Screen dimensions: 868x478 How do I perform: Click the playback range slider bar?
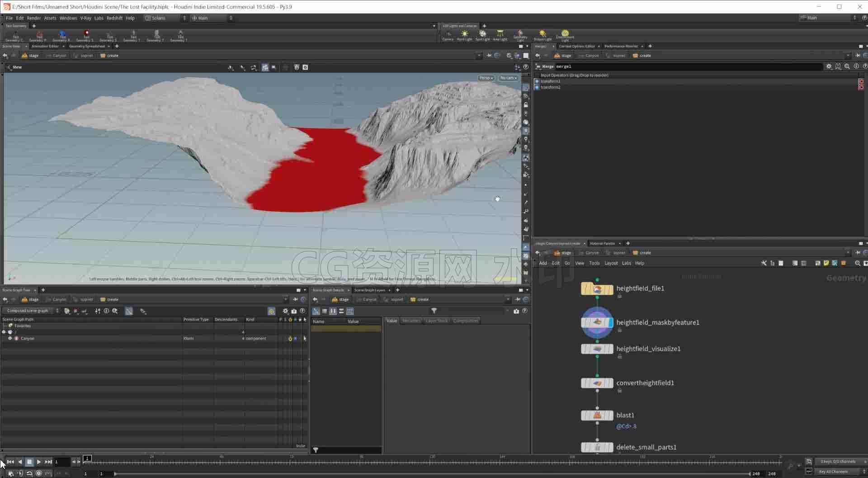[432, 473]
